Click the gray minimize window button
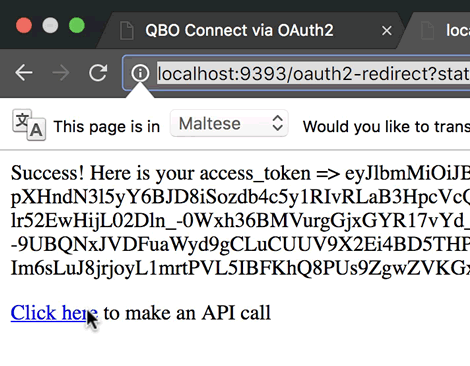Screen dimensions: 470x366 50,26
